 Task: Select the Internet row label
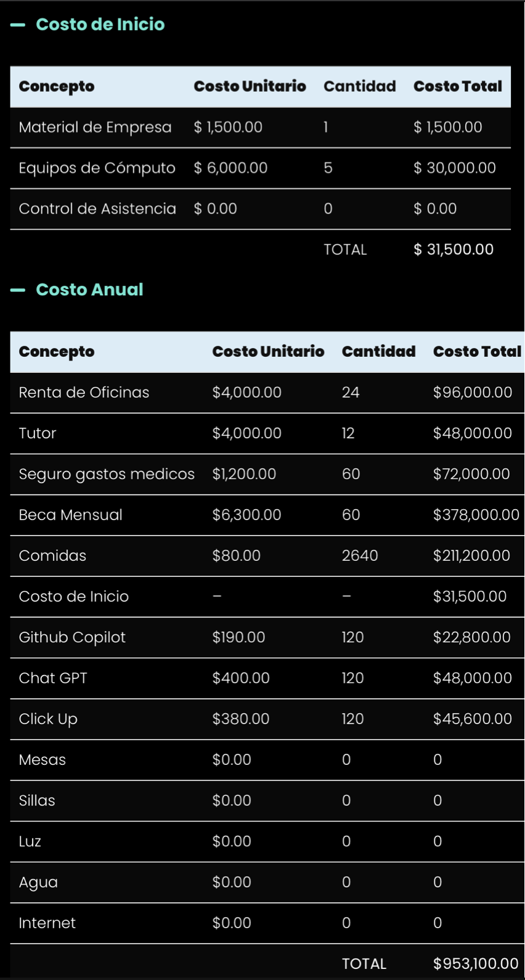point(47,923)
